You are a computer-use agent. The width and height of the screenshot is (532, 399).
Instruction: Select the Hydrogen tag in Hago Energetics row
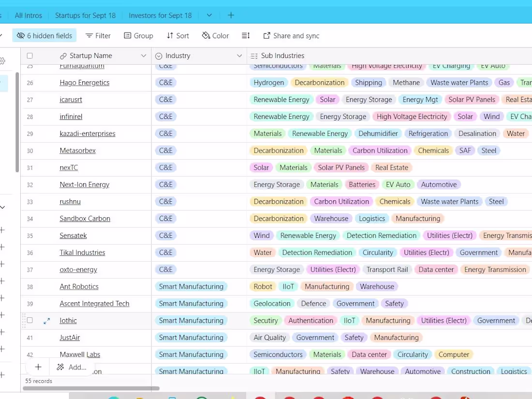pos(269,82)
